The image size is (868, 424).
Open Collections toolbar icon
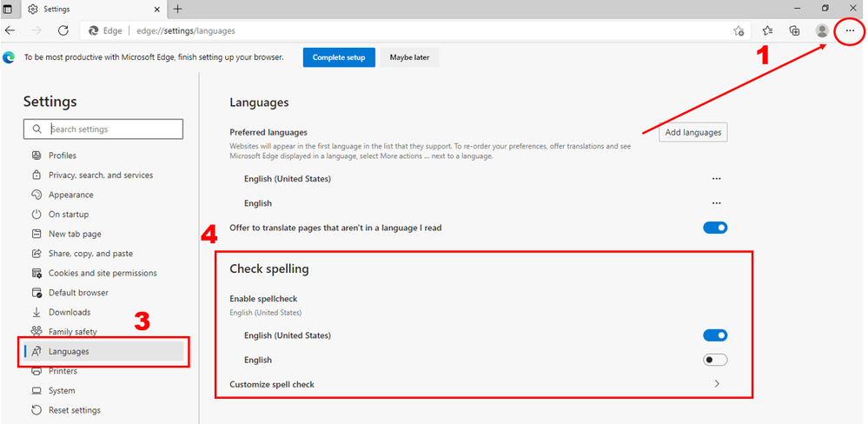(x=794, y=31)
